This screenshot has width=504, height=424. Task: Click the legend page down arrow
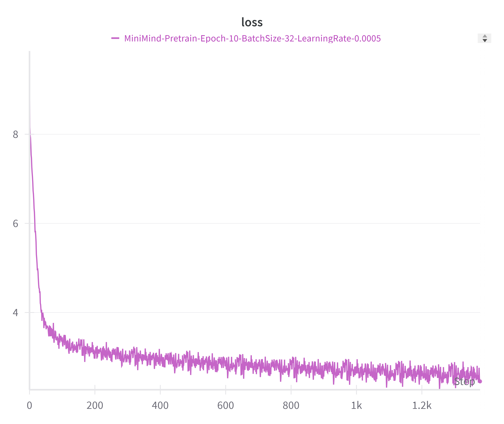coord(485,41)
